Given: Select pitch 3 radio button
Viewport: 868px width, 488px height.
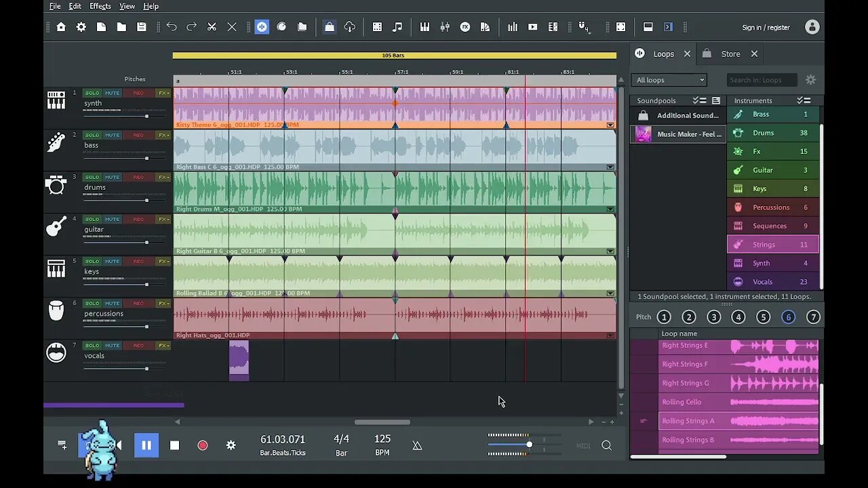Looking at the screenshot, I should [713, 317].
